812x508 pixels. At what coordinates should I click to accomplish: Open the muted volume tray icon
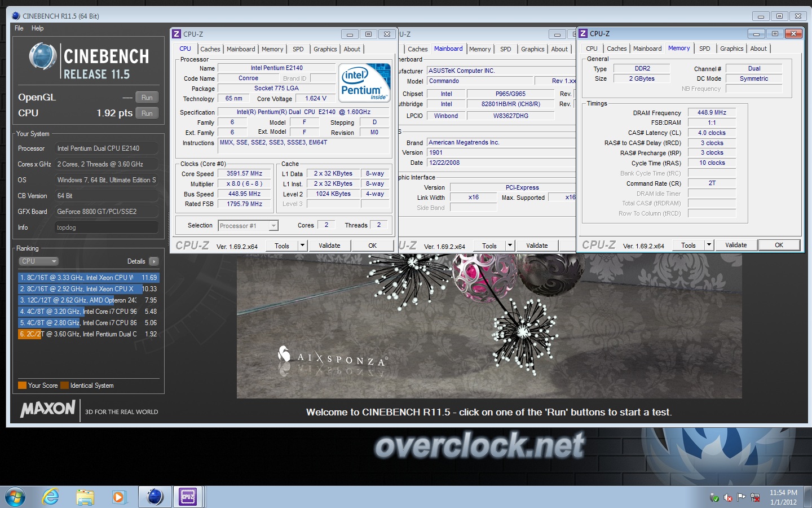coord(728,498)
